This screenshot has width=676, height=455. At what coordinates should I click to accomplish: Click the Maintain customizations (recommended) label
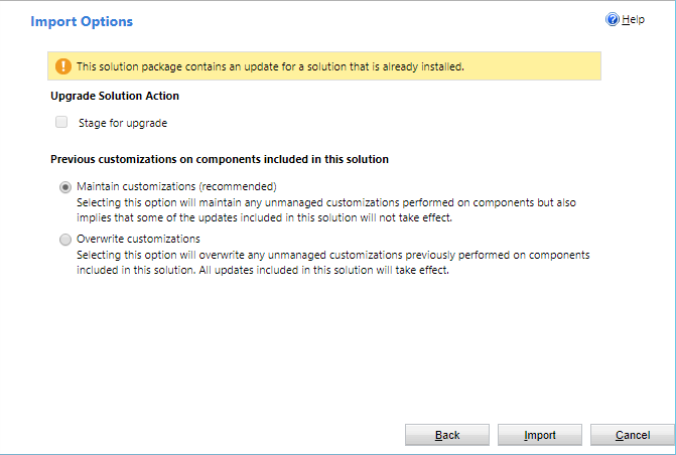click(176, 187)
